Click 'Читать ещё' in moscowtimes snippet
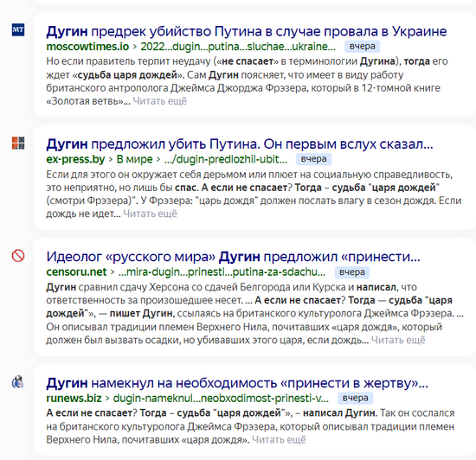 160,101
